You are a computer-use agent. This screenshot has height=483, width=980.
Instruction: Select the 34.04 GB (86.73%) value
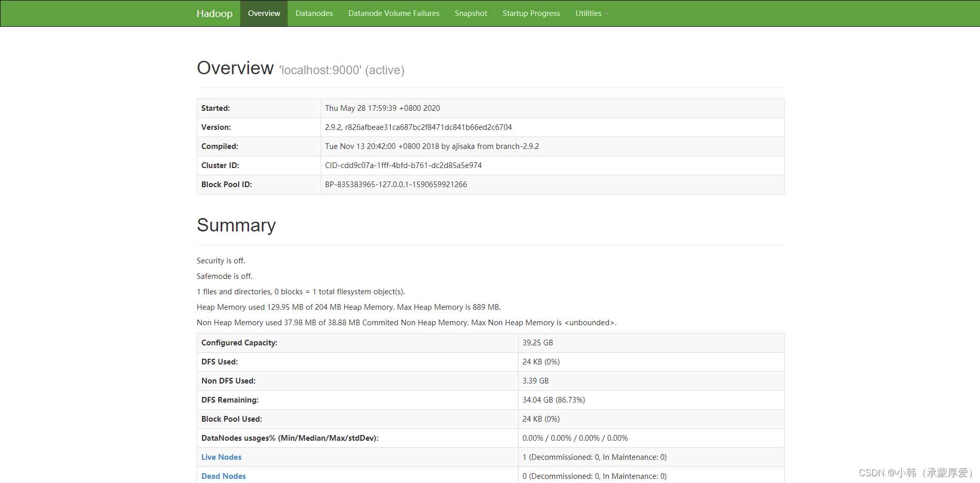[x=554, y=400]
